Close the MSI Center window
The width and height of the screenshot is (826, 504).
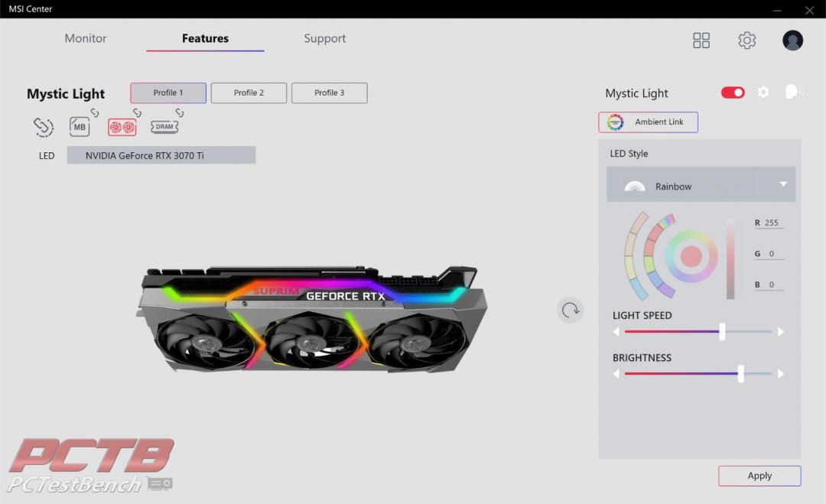(810, 10)
